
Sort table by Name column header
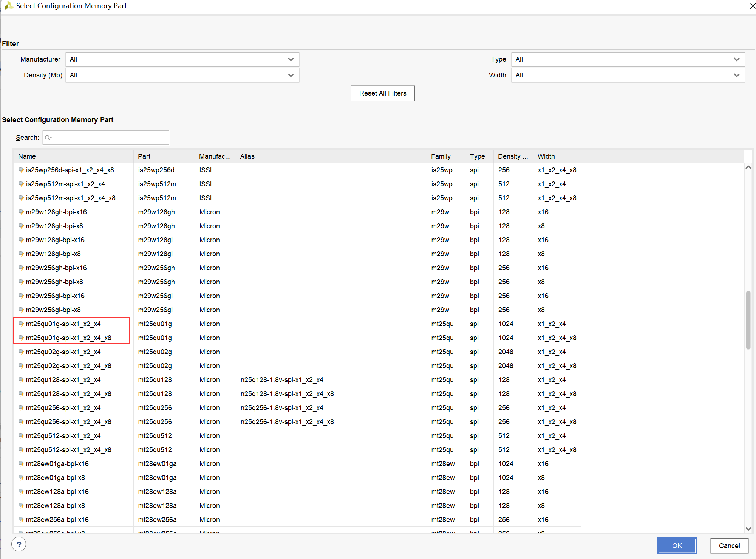pyautogui.click(x=74, y=156)
